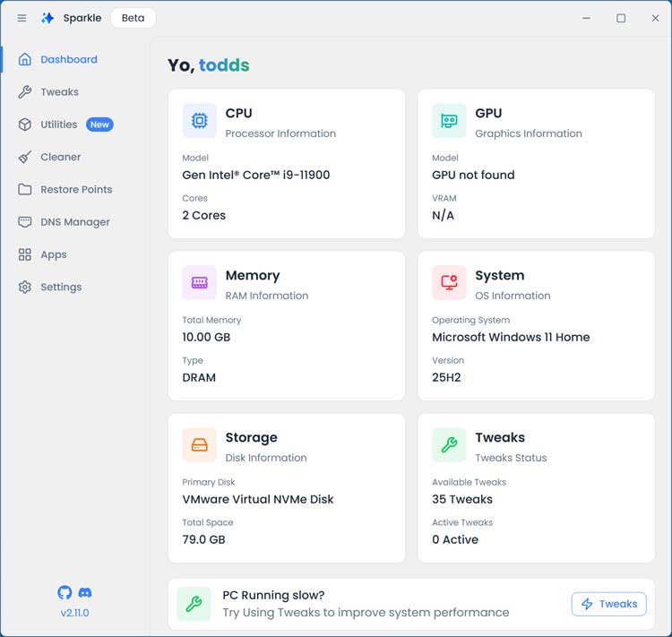Click the PC Running slow? heading
The height and width of the screenshot is (637, 672).
[273, 595]
